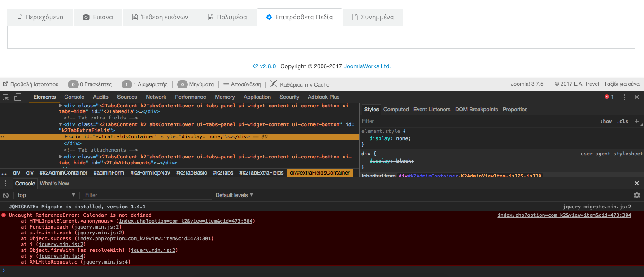Image resolution: width=644 pixels, height=277 pixels.
Task: Add a new style rule with plus icon
Action: (636, 121)
